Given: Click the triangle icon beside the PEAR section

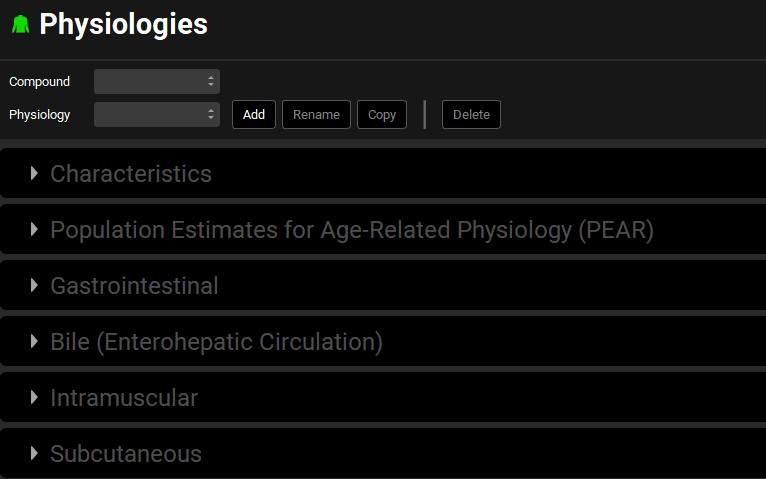Looking at the screenshot, I should click(35, 230).
